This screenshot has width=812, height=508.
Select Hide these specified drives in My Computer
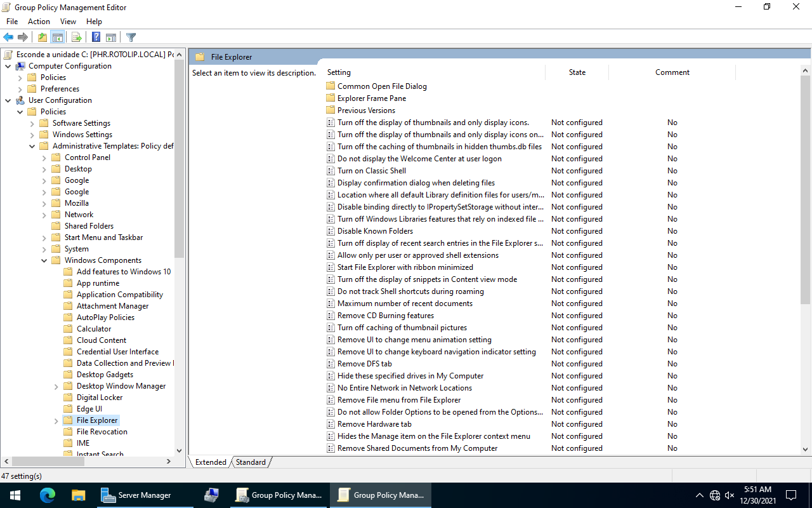(x=410, y=376)
